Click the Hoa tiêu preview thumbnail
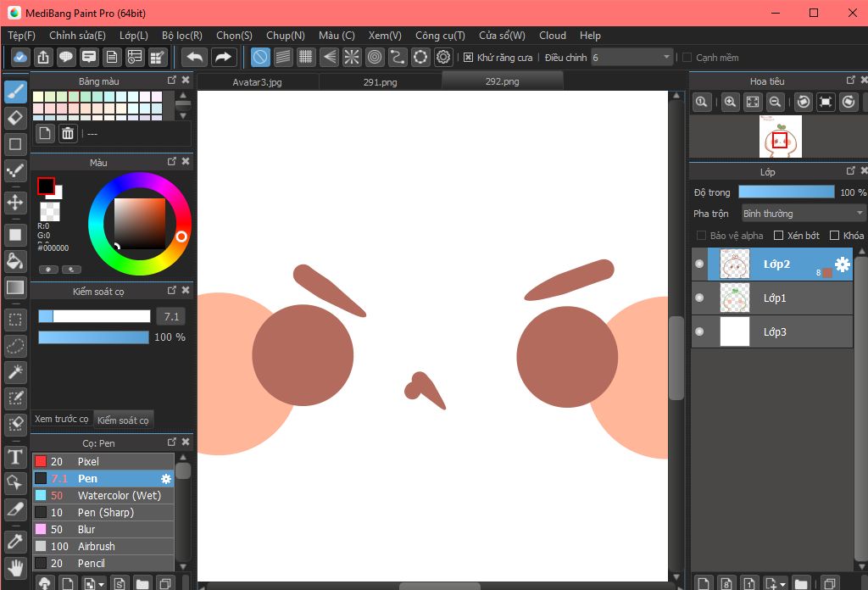Screen dimensions: 868x590 click(781, 136)
